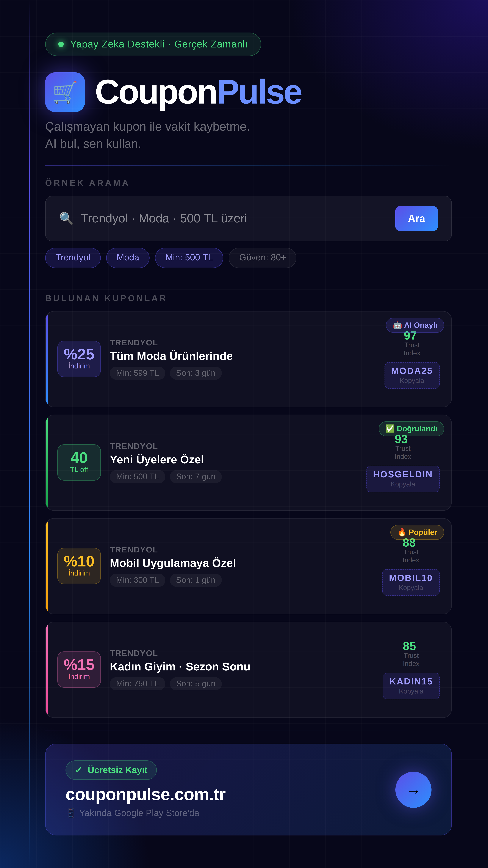Viewport: 488px width, 868px height.
Task: Toggle the Moda filter chip
Action: 128,258
